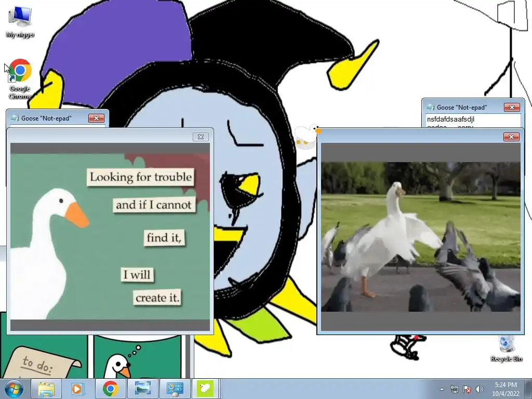Select the Recycle Bin desktop icon

506,348
